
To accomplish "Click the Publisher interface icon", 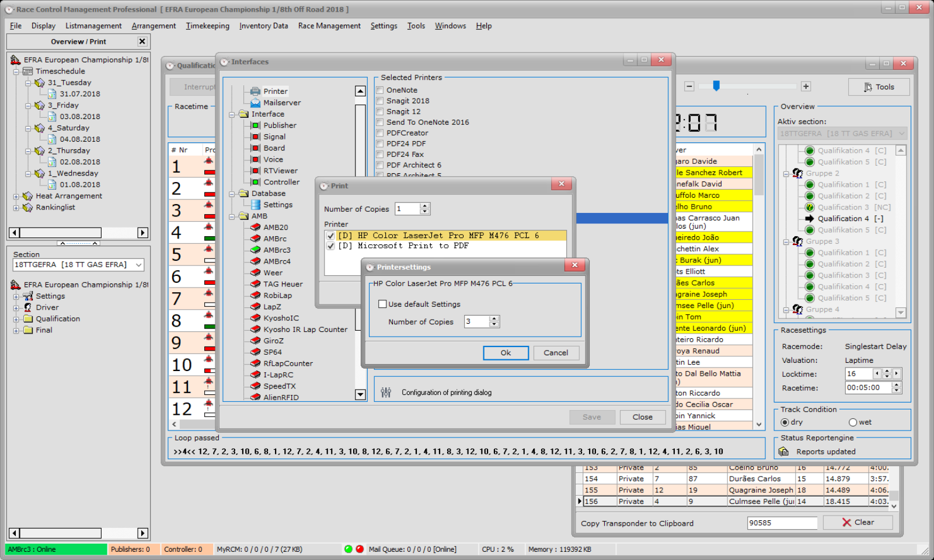I will click(x=255, y=125).
